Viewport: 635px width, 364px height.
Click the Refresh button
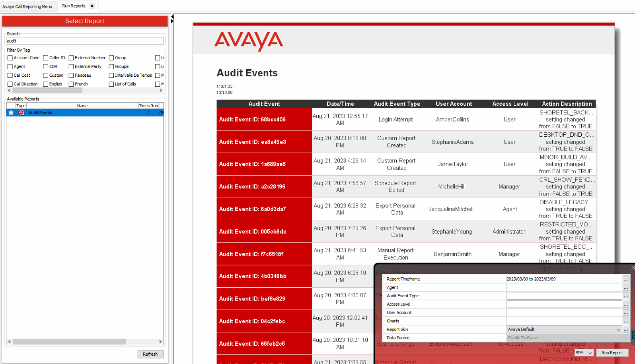coord(150,354)
